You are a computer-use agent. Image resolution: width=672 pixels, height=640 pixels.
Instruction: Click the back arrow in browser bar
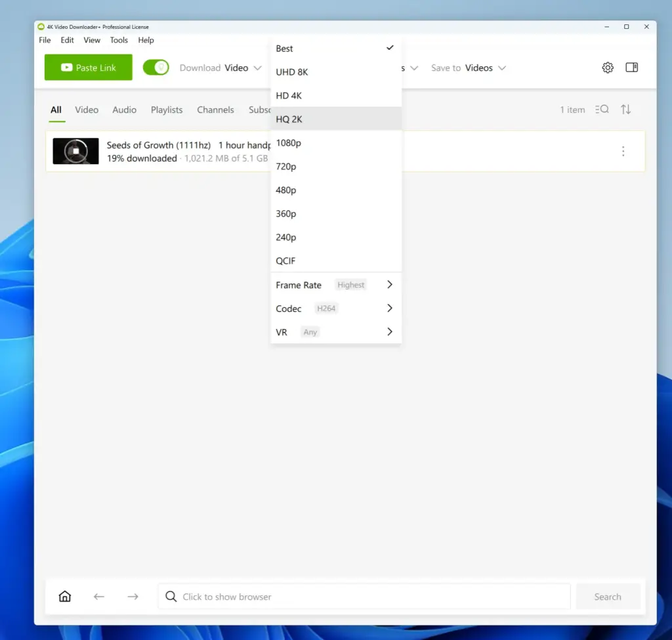pyautogui.click(x=99, y=597)
